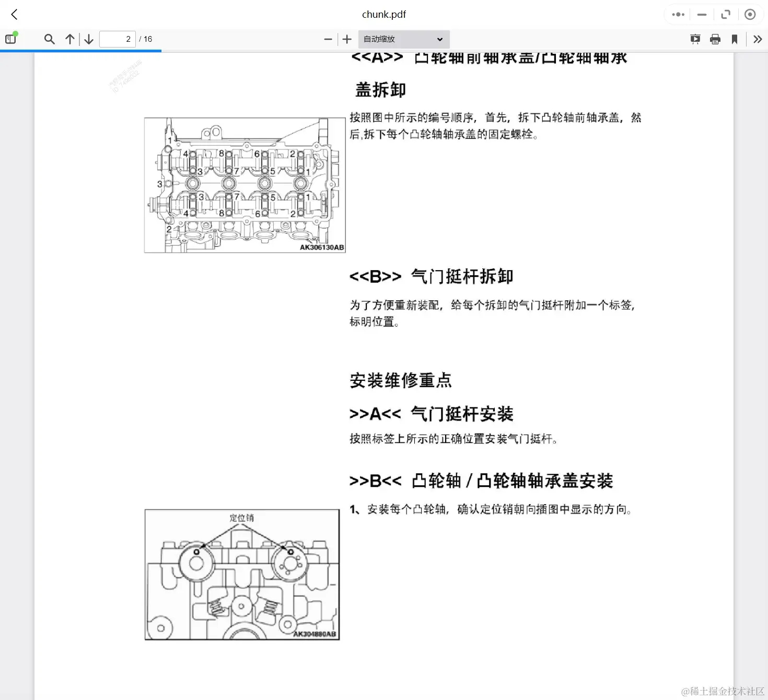Viewport: 768px width, 700px height.
Task: Open the 自动缩放 zoom level dropdown
Action: pyautogui.click(x=403, y=39)
